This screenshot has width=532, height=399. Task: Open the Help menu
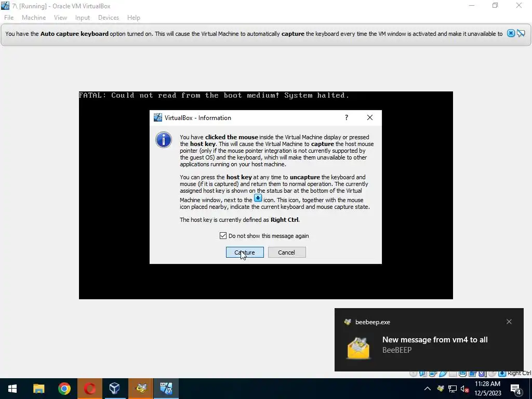(134, 18)
